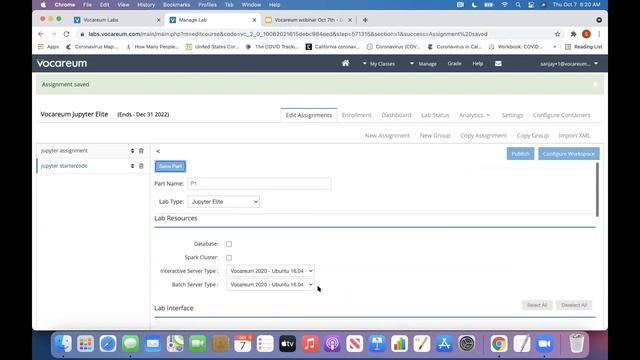This screenshot has height=360, width=640.
Task: Click into the Part Name field
Action: 259,184
